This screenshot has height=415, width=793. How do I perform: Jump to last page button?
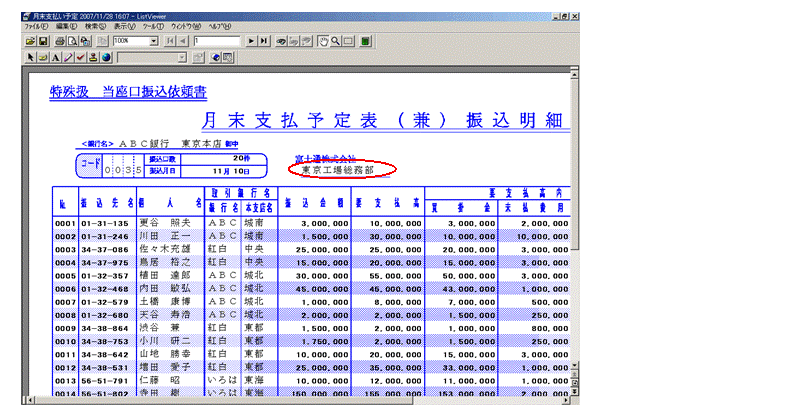click(x=264, y=41)
